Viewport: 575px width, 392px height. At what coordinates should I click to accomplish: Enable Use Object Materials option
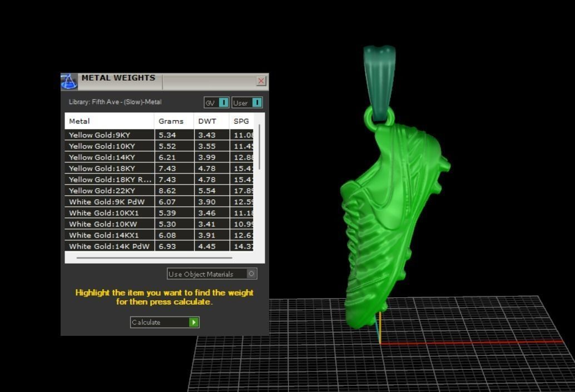coord(212,274)
